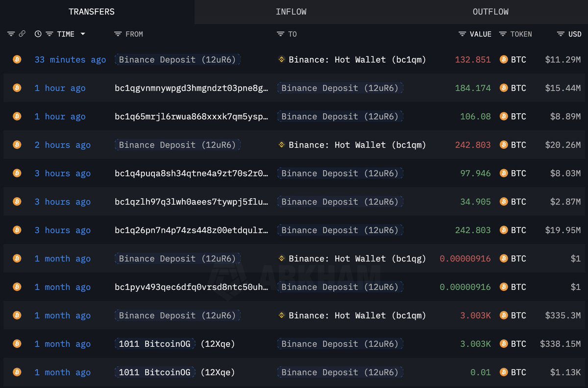
Task: Open 1011 BitcoinOG entity in the $338.15M row
Action: (x=155, y=344)
